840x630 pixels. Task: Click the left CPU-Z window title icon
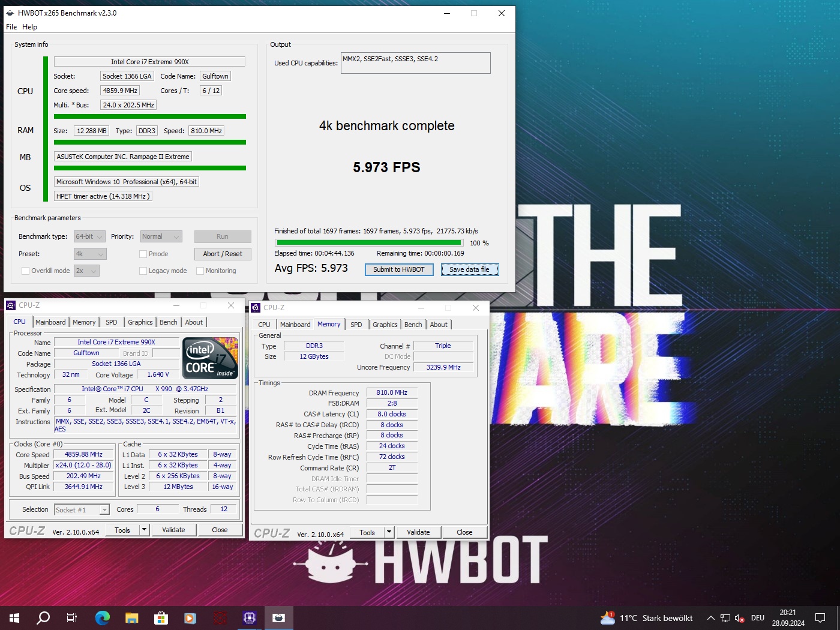(11, 305)
